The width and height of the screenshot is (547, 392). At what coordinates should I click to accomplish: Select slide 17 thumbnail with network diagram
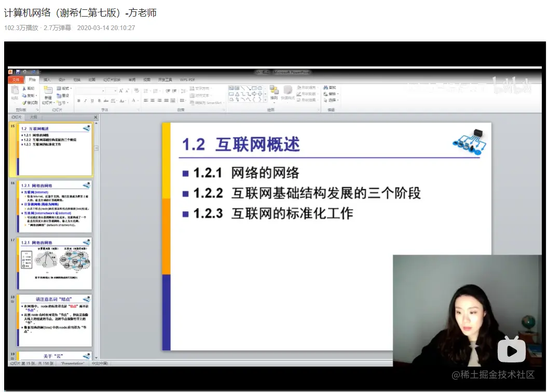[x=54, y=263]
